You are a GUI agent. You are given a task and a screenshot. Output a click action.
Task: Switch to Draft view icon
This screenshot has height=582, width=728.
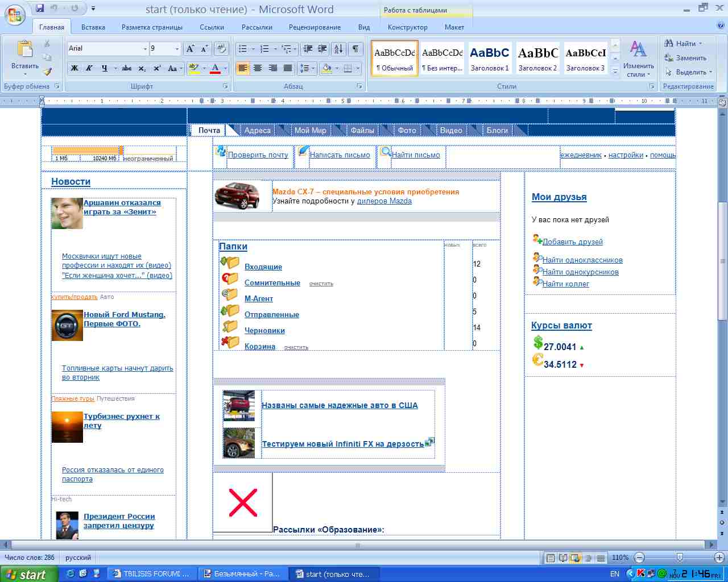pyautogui.click(x=601, y=558)
